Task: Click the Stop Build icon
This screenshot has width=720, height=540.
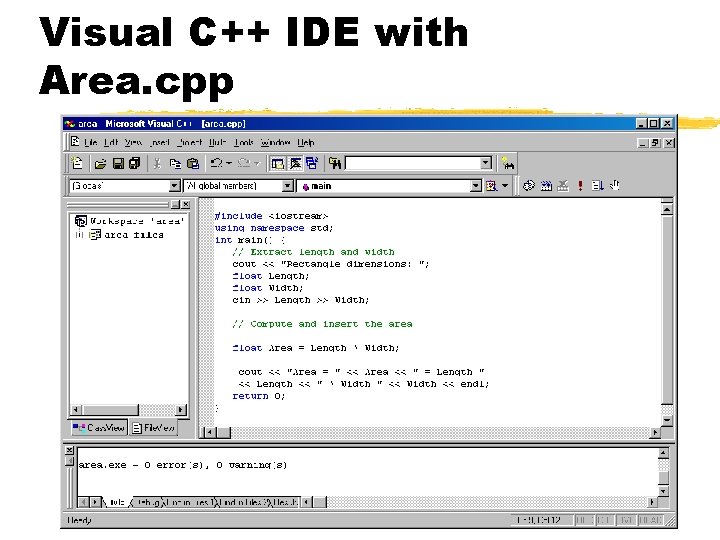Action: pos(563,186)
